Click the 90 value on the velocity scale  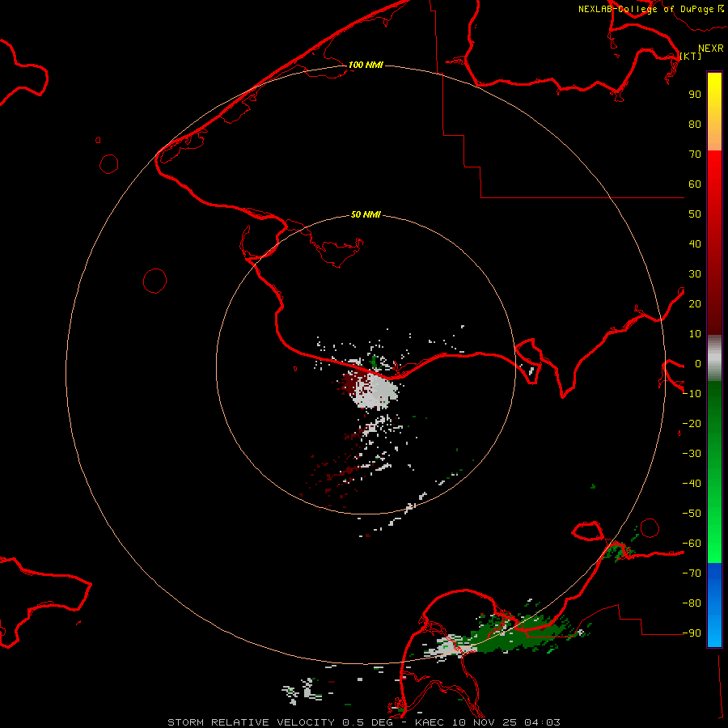(695, 95)
